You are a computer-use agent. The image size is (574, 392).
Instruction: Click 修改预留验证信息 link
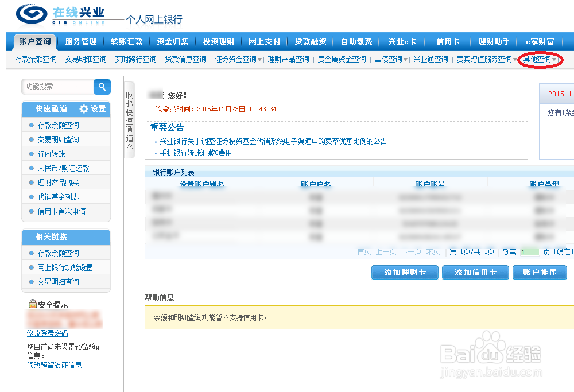click(54, 365)
